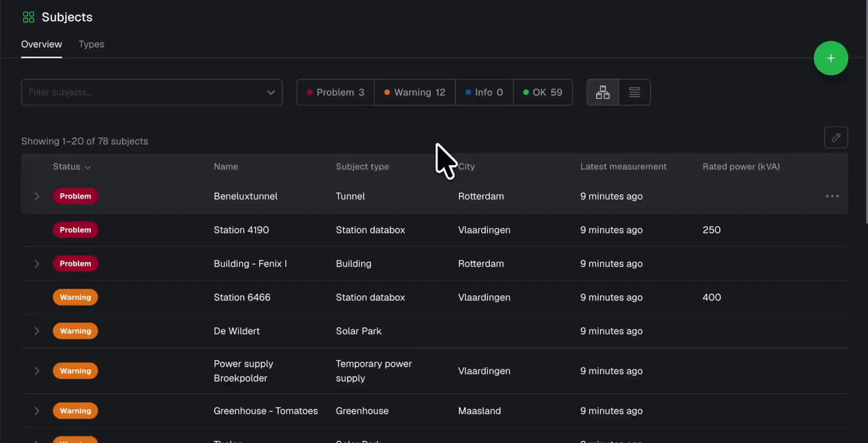This screenshot has width=868, height=443.
Task: Click the Showing 1–20 of 78 subjects text
Action: click(x=85, y=142)
